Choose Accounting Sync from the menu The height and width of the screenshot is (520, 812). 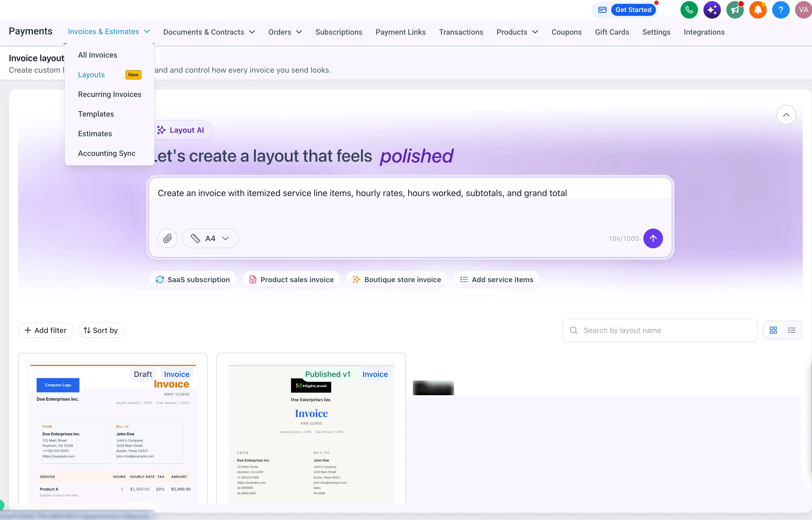point(107,153)
